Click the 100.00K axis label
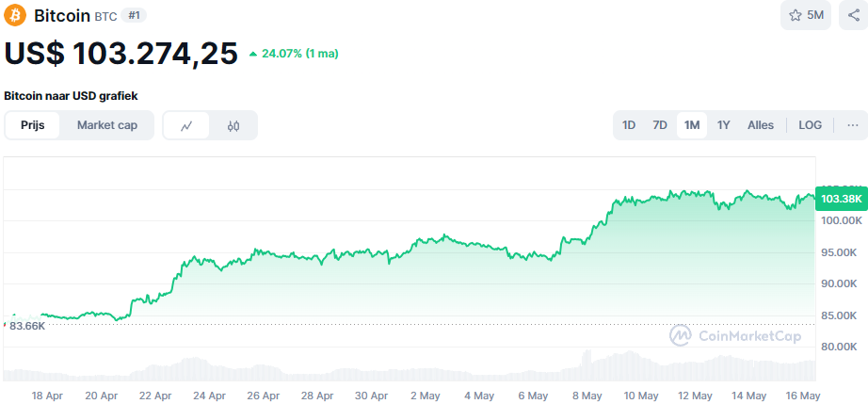Viewport: 868px width, 404px height. [x=842, y=220]
